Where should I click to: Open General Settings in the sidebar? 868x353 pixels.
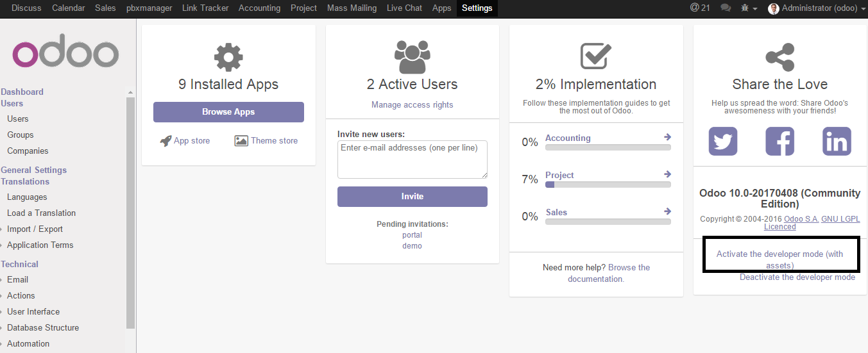pos(34,170)
